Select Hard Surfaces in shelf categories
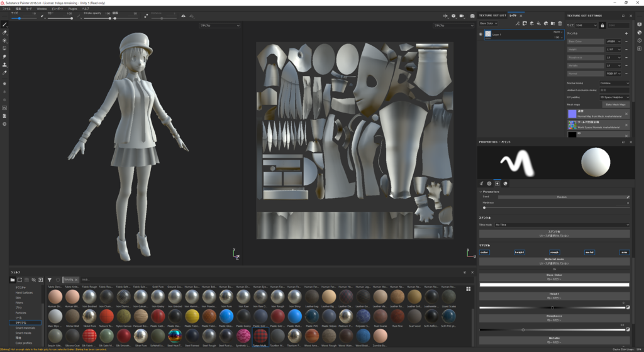This screenshot has width=644, height=352. coord(25,292)
